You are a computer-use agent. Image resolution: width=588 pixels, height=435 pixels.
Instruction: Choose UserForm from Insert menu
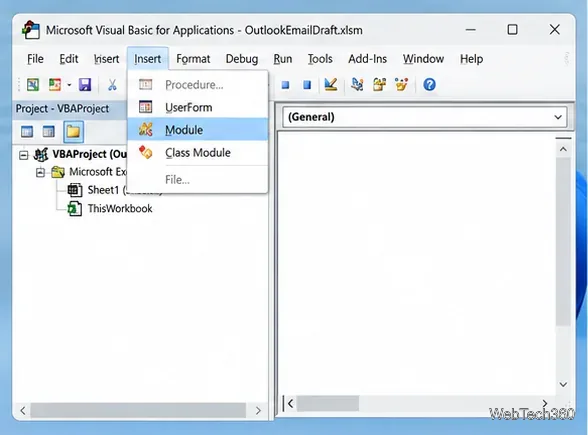198,107
